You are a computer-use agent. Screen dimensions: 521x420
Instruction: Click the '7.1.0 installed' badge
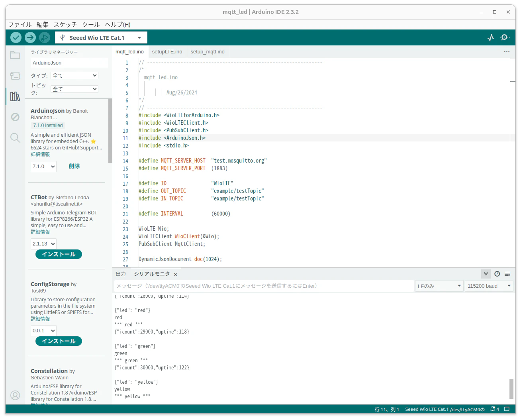point(48,126)
